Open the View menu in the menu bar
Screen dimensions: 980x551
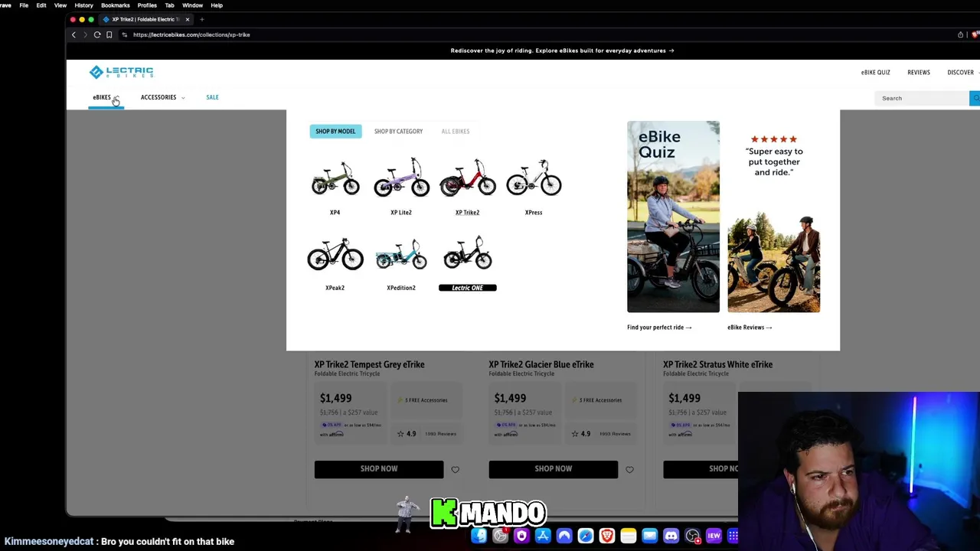[60, 5]
